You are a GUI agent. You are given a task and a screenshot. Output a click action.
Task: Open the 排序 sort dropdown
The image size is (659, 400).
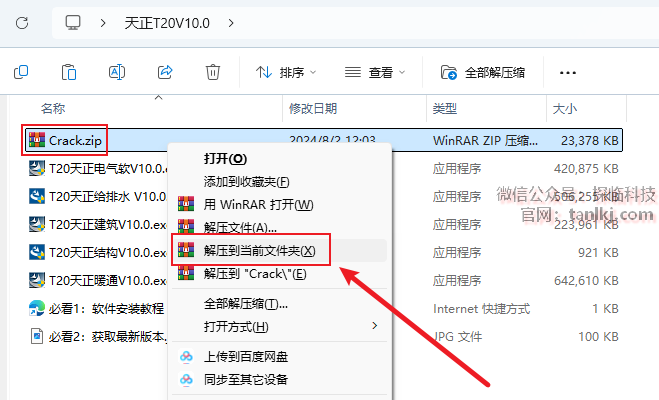(286, 73)
